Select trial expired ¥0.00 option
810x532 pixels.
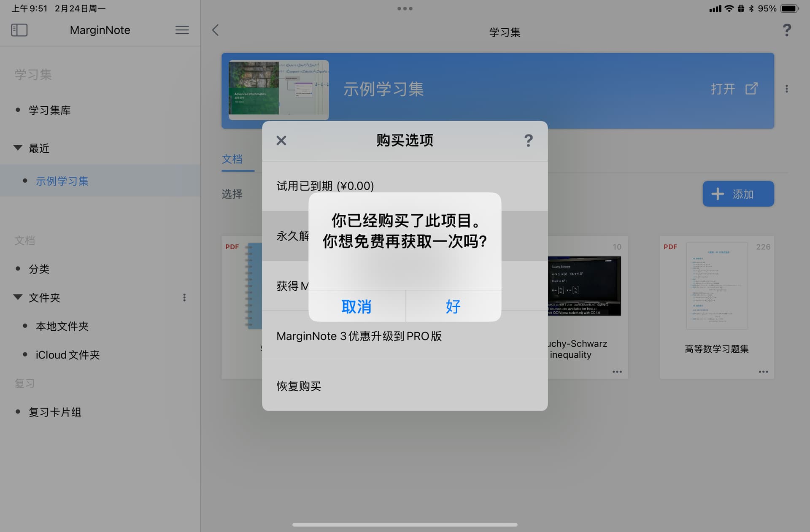[405, 186]
